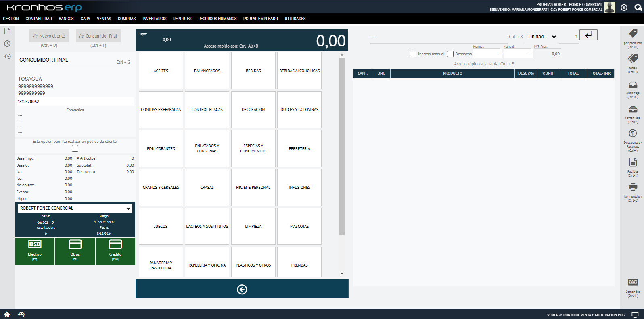This screenshot has width=644, height=319.
Task: Enable the Ingreso manual checkbox
Action: (413, 54)
